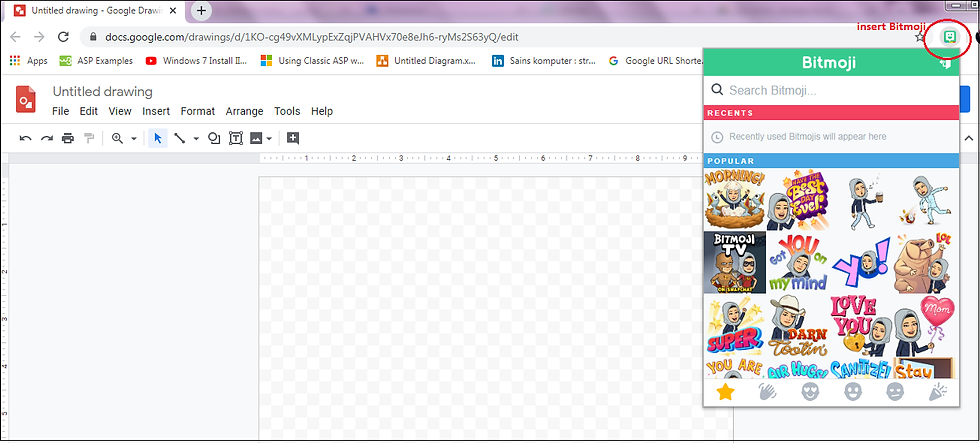Expand the Line tool dropdown arrow
Viewport: 980px width, 443px height.
pos(196,139)
